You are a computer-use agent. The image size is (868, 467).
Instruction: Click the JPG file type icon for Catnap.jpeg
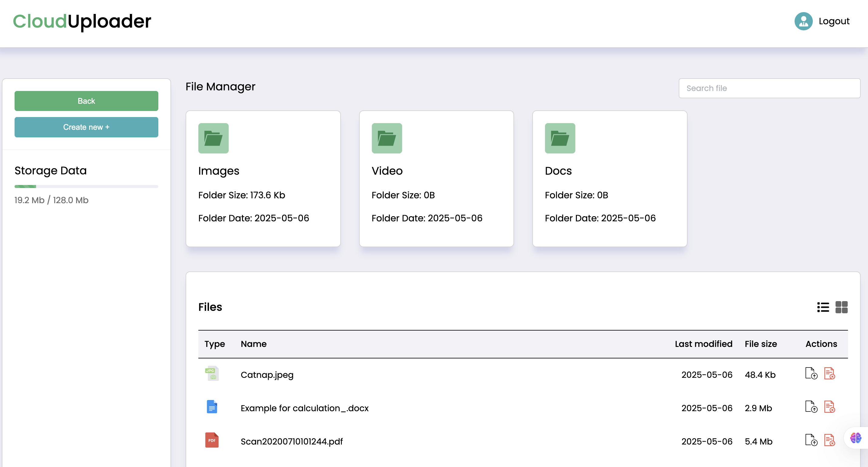coord(212,374)
